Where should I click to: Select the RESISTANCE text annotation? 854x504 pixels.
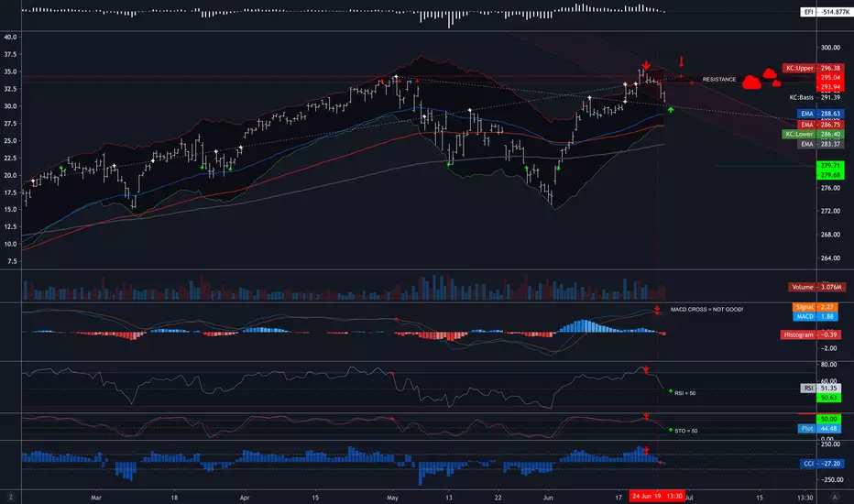(x=719, y=80)
